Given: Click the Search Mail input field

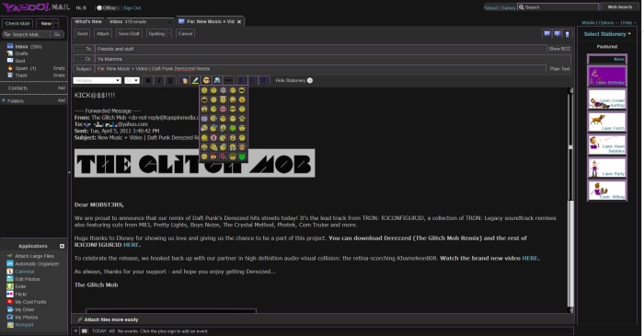Looking at the screenshot, I should [x=26, y=34].
